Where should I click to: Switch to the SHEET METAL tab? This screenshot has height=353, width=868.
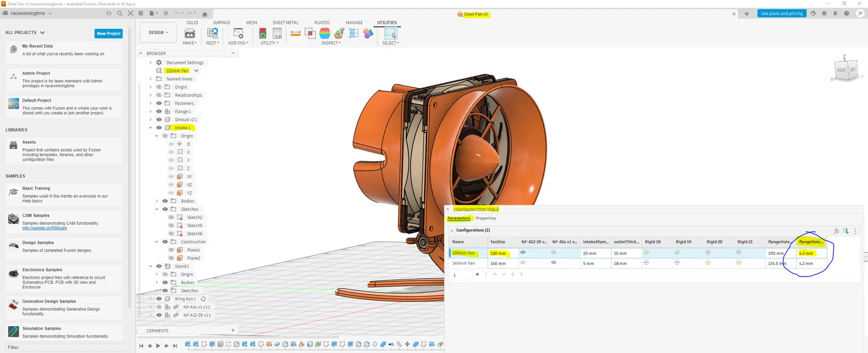tap(285, 23)
